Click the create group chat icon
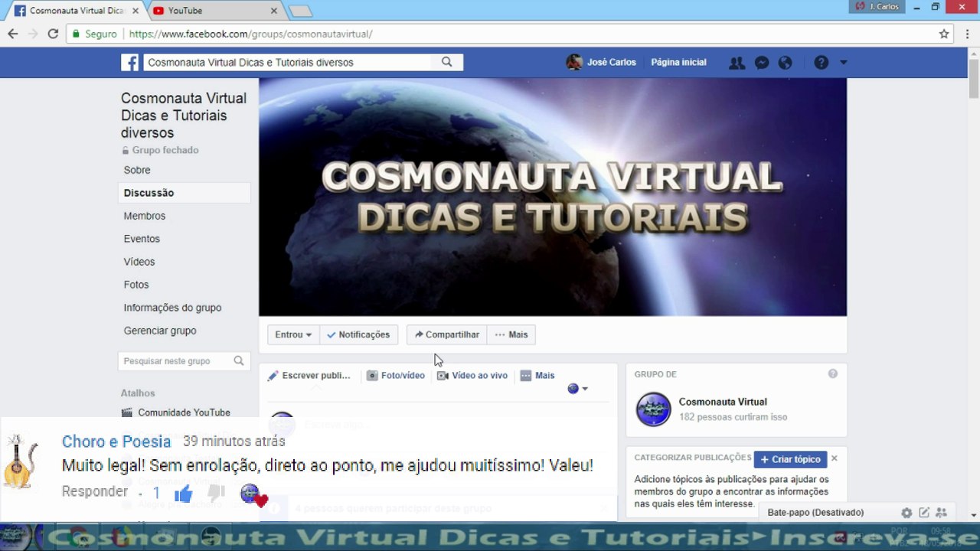The image size is (980, 551). (x=942, y=513)
